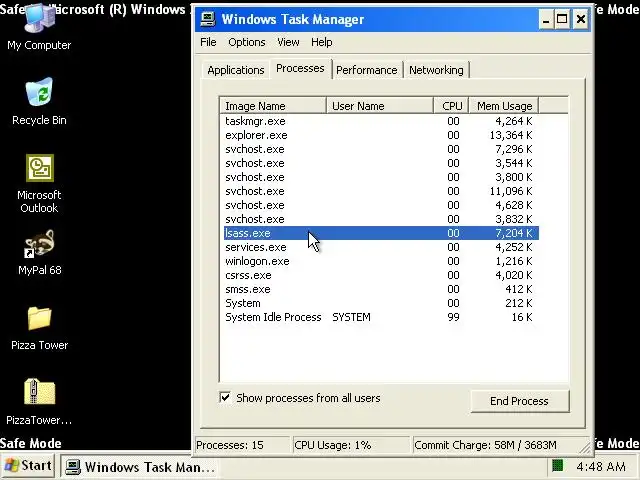The width and height of the screenshot is (640, 480).
Task: Sort by the Image Name column
Action: [x=273, y=106]
